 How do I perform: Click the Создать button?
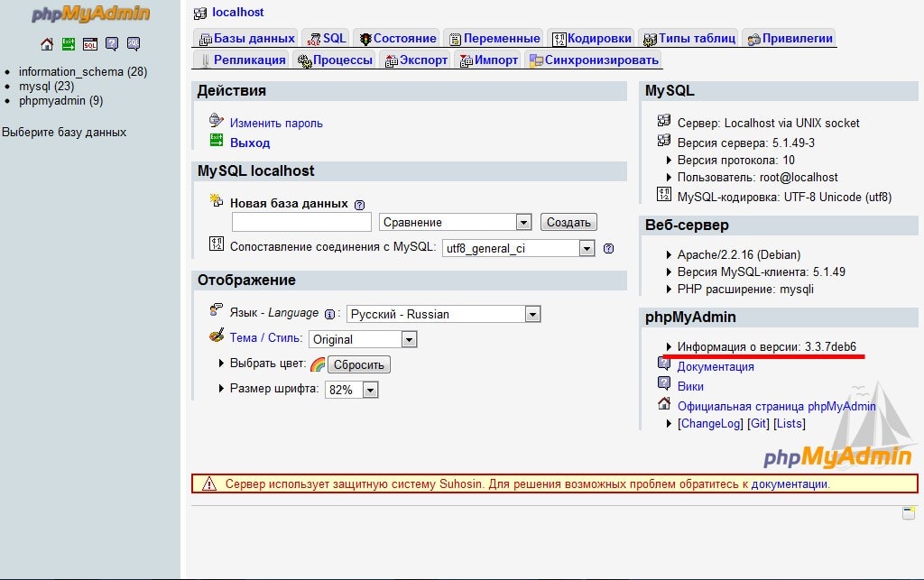coord(568,222)
